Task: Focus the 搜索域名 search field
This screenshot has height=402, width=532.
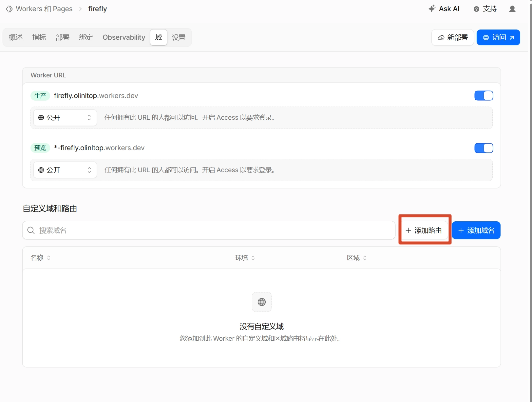Action: [x=209, y=230]
